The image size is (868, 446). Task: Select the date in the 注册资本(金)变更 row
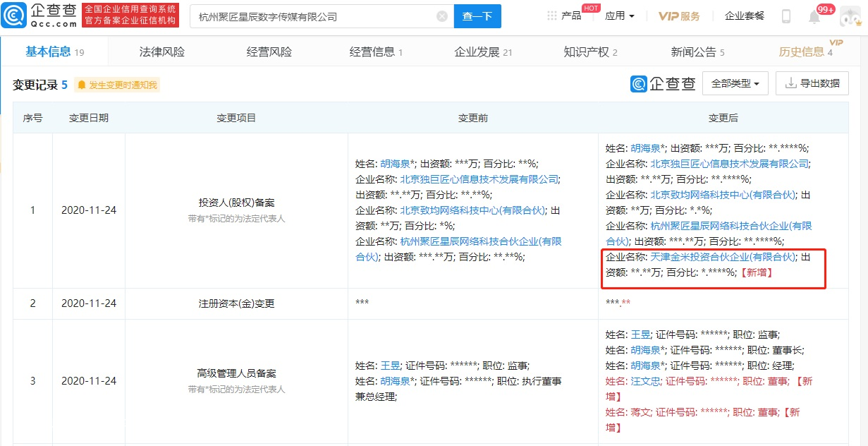click(x=89, y=303)
